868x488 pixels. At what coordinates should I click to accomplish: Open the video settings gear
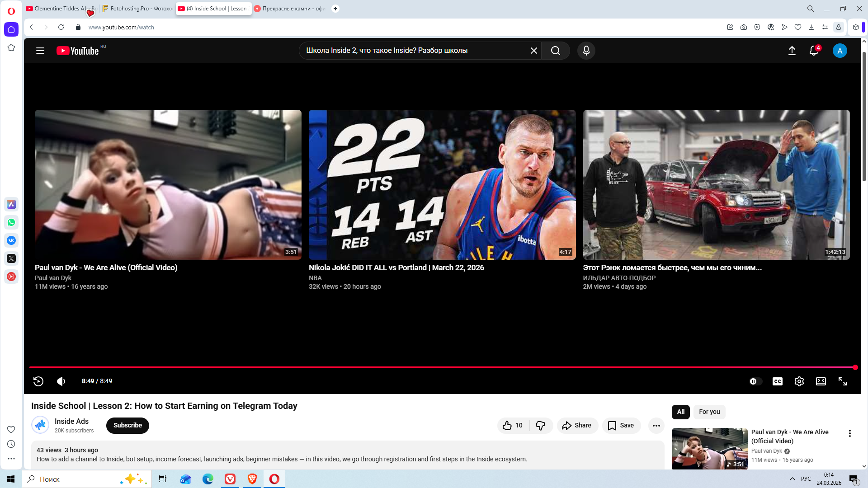(799, 381)
